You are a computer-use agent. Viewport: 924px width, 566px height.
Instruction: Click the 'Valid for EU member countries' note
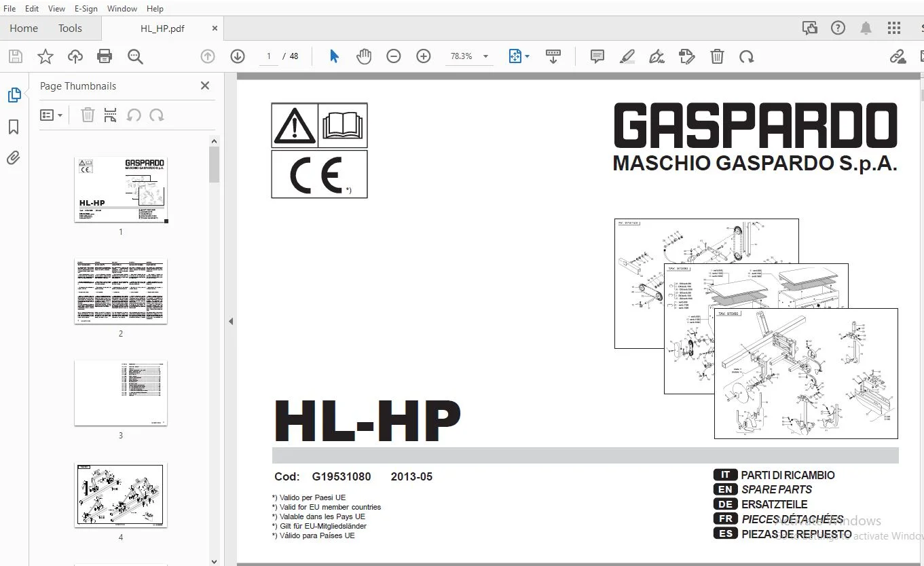point(327,507)
